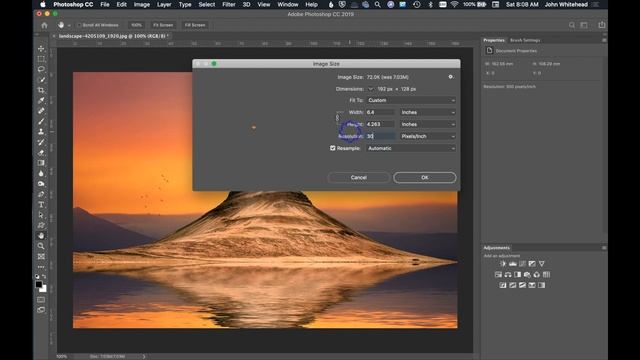Expand the Dimensions units chevron
640x360 pixels.
pos(370,89)
